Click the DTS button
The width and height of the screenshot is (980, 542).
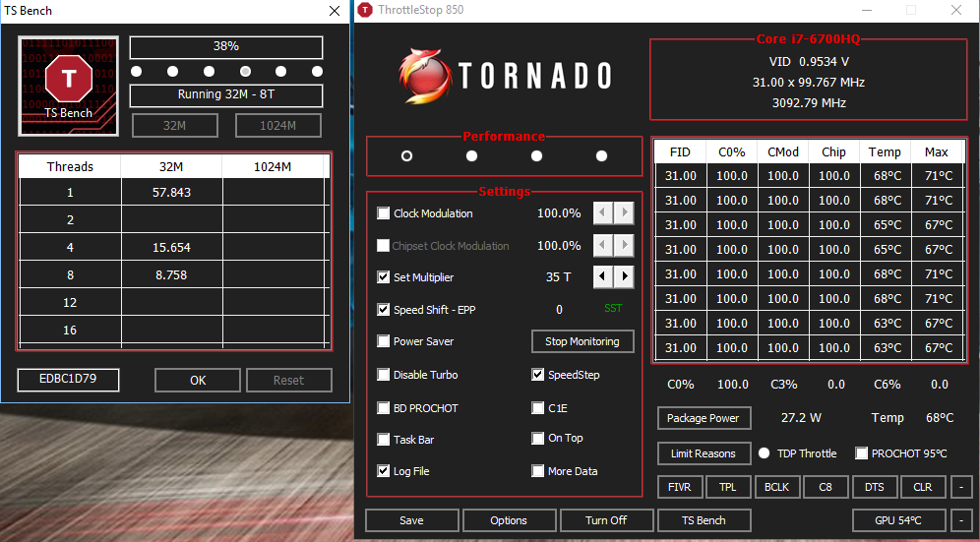(875, 487)
